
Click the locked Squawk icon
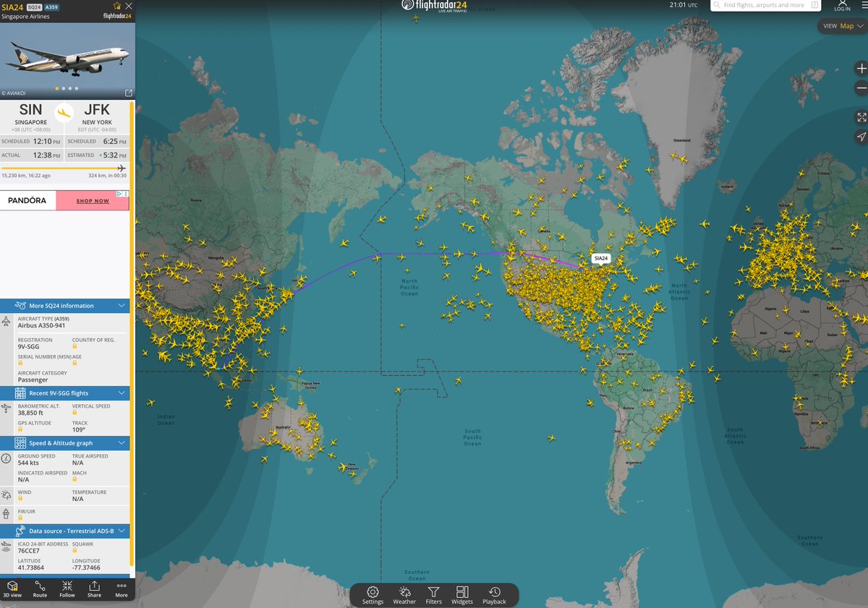(x=75, y=551)
